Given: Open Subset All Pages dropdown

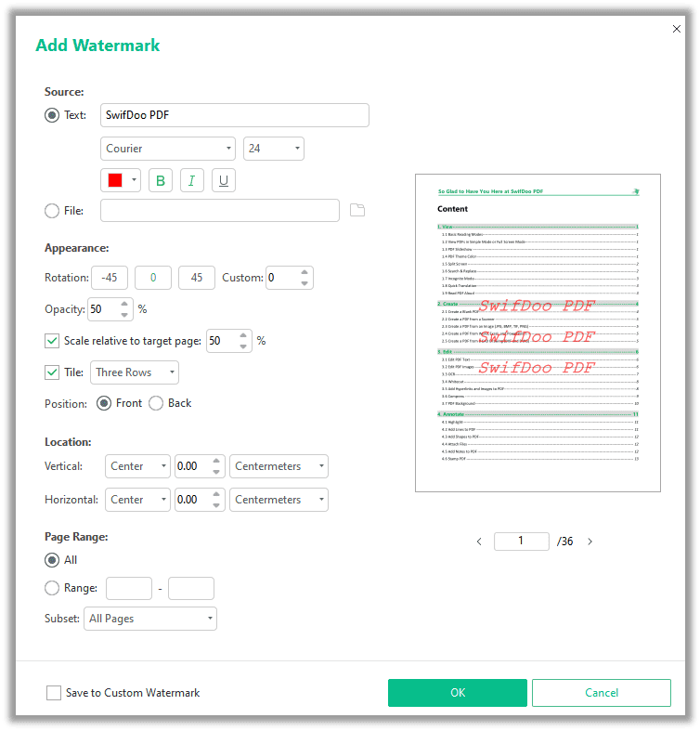Looking at the screenshot, I should click(150, 619).
